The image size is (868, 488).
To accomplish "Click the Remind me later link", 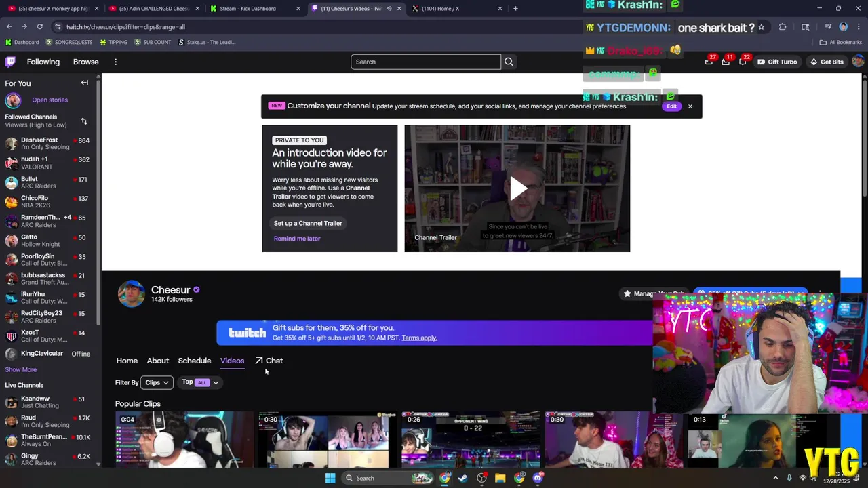I will pos(297,239).
